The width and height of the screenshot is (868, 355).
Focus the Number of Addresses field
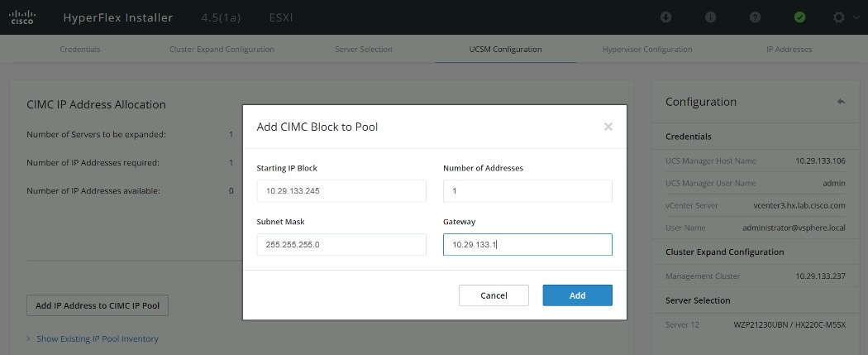pyautogui.click(x=527, y=190)
